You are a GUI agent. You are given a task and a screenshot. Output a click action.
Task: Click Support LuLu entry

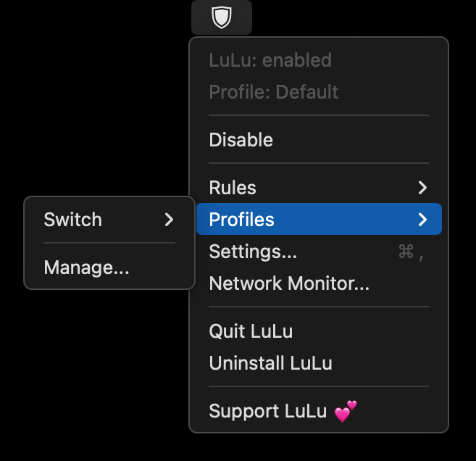[x=319, y=411]
